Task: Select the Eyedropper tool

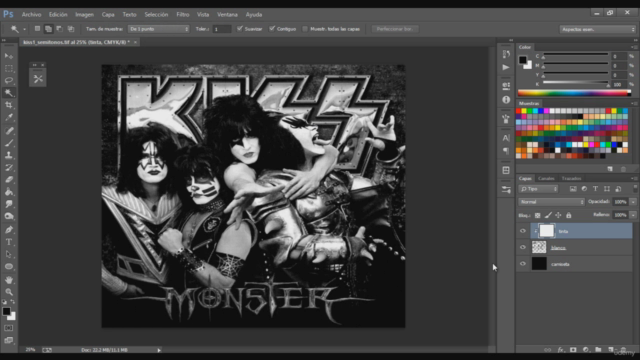Action: (9, 118)
